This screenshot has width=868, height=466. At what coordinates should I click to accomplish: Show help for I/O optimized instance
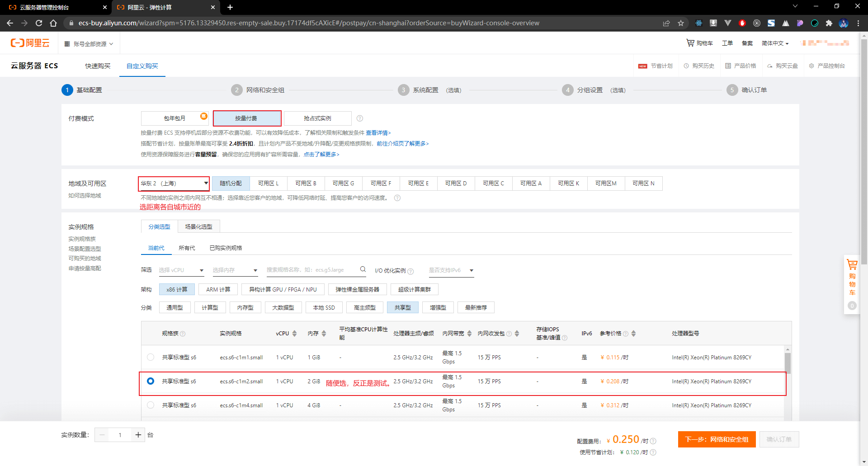tap(410, 271)
